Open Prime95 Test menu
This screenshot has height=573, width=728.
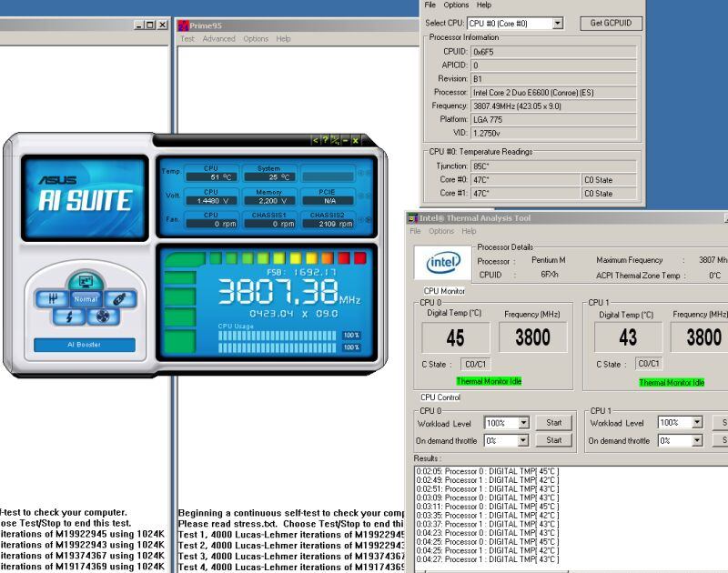pos(187,39)
